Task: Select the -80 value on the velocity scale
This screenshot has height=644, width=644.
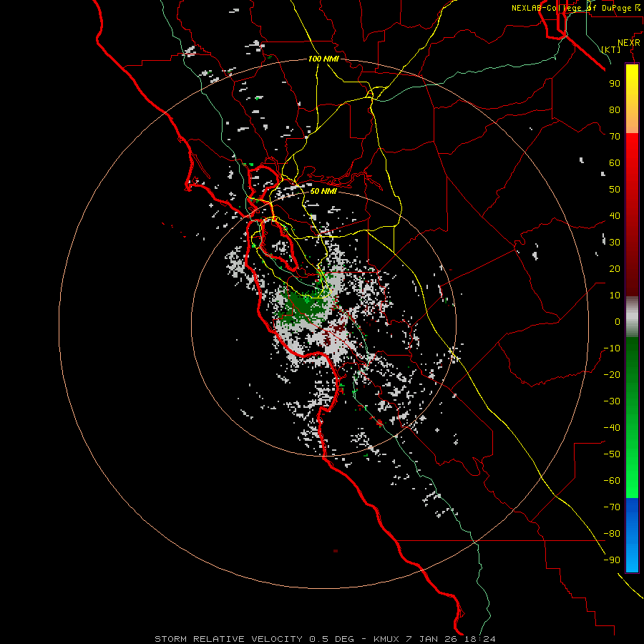Action: pyautogui.click(x=612, y=534)
